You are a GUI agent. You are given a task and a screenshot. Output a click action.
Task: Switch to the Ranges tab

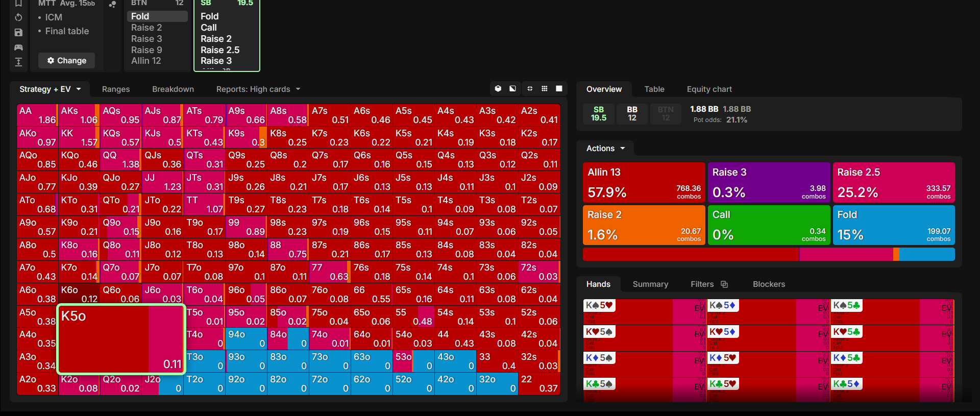click(x=116, y=89)
